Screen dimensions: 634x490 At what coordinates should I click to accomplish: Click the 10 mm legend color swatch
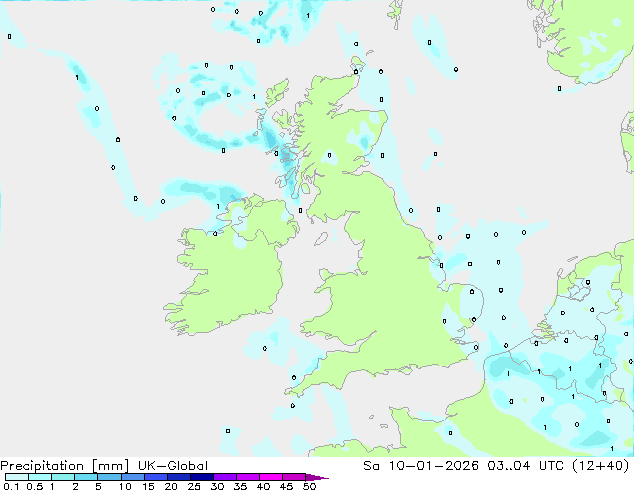click(x=132, y=477)
